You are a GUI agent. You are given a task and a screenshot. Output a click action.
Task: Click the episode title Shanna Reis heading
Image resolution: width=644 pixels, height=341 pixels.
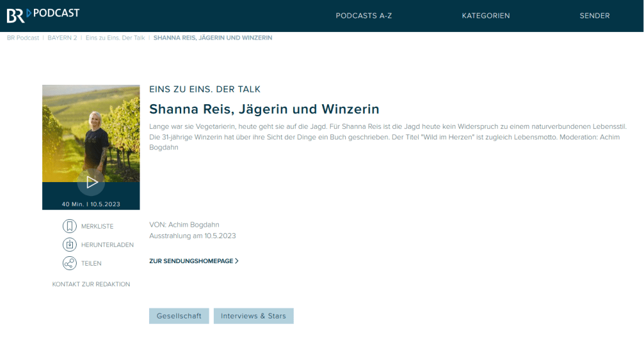(264, 109)
